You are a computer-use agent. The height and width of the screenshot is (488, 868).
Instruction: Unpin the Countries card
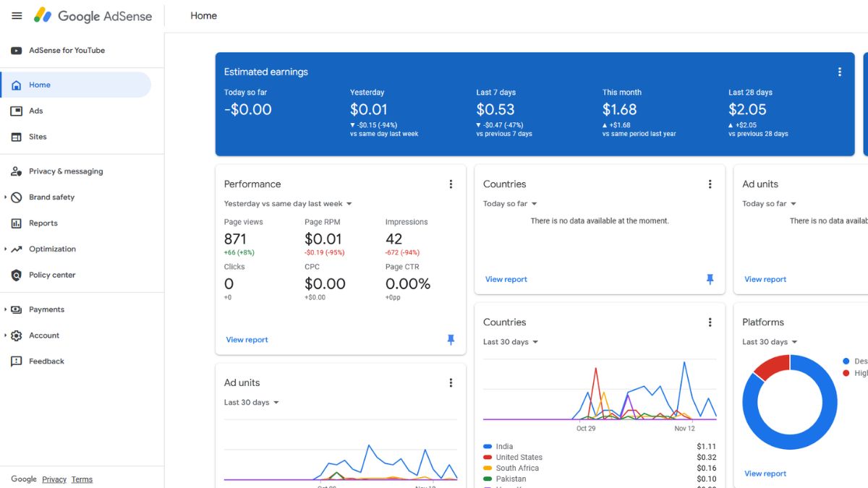coord(710,278)
